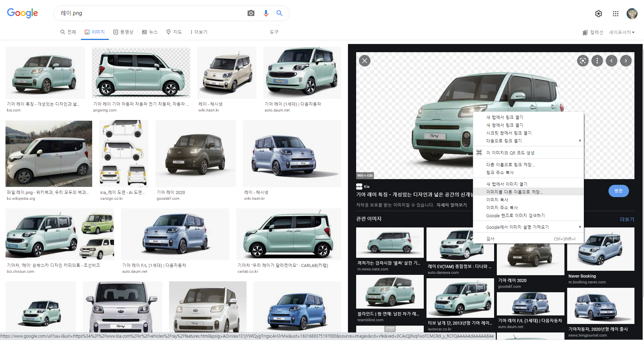The height and width of the screenshot is (341, 644).
Task: Go to the next preview image
Action: [626, 61]
